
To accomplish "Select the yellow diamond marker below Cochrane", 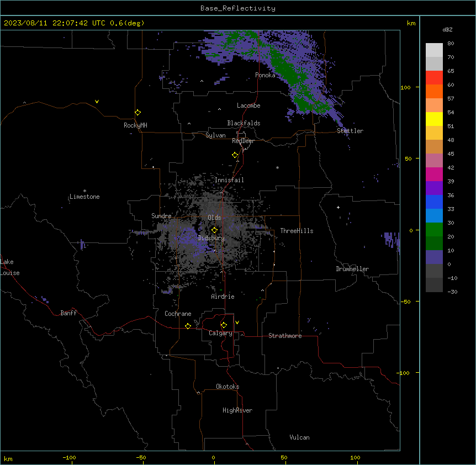I will click(188, 326).
